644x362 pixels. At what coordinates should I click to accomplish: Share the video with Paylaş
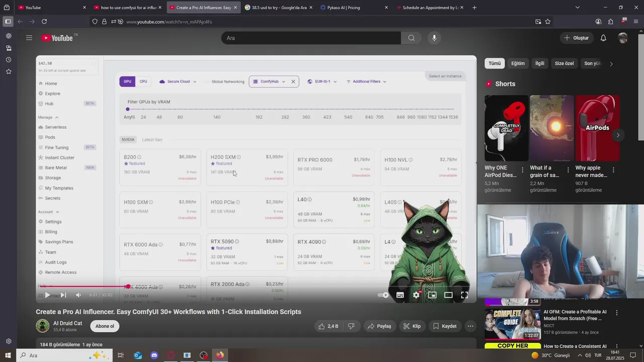click(x=379, y=326)
